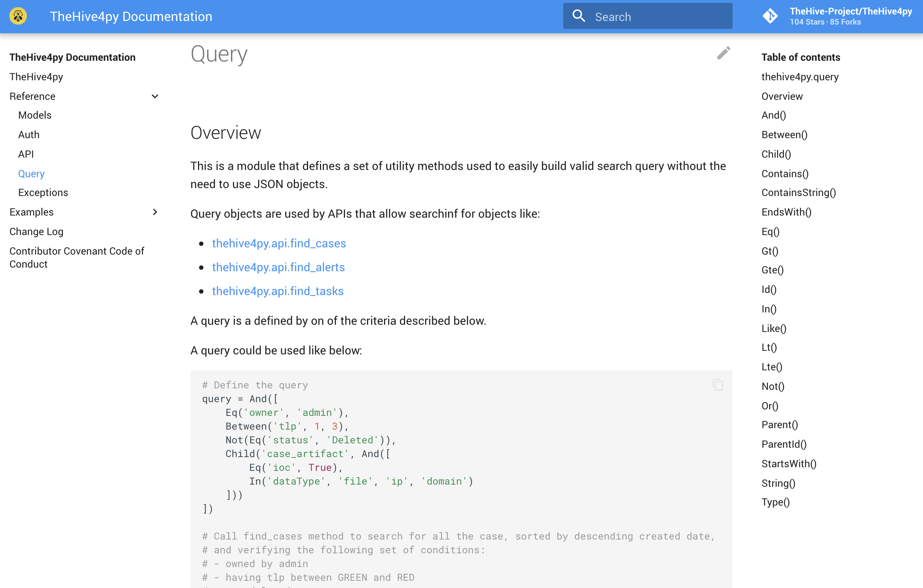Click the edit page pencil icon
The width and height of the screenshot is (923, 588).
pos(724,54)
